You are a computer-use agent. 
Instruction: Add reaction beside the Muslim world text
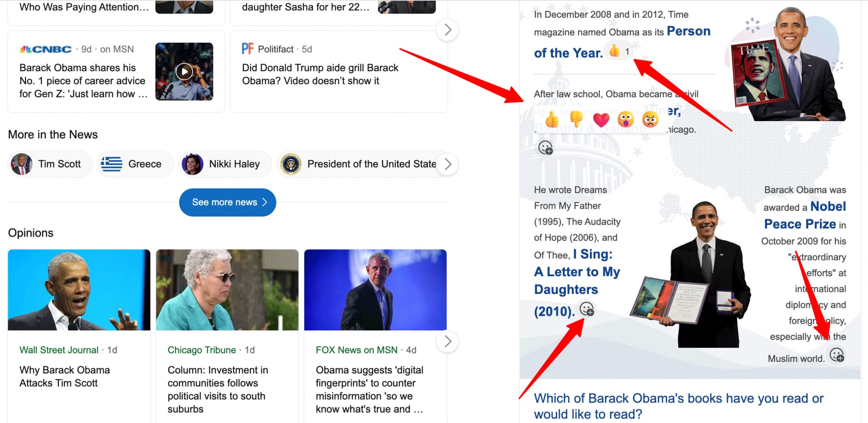pos(837,355)
